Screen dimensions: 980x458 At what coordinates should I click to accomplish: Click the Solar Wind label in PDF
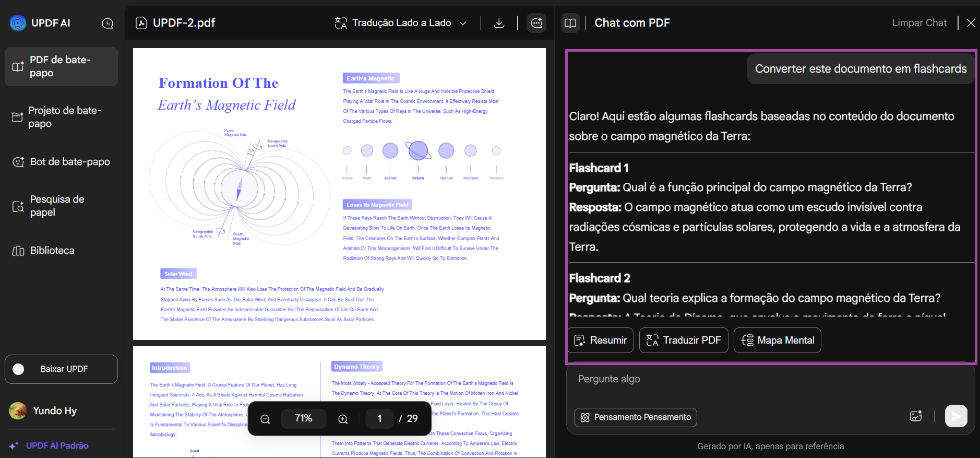click(178, 274)
